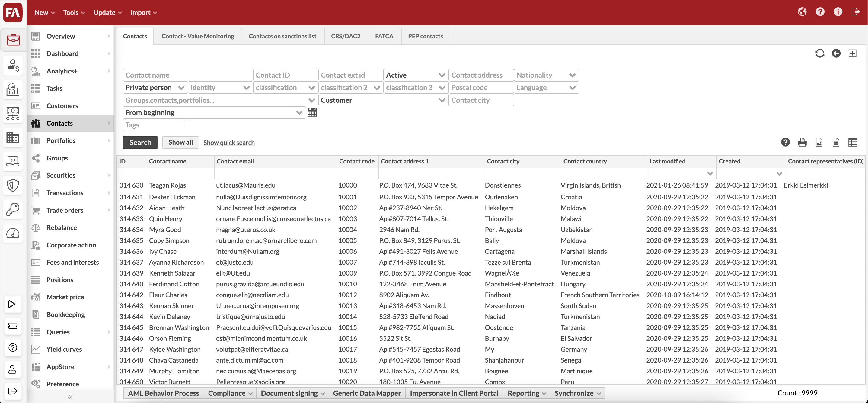Viewport: 868px width, 403px height.
Task: Click Show quick search link
Action: 229,143
